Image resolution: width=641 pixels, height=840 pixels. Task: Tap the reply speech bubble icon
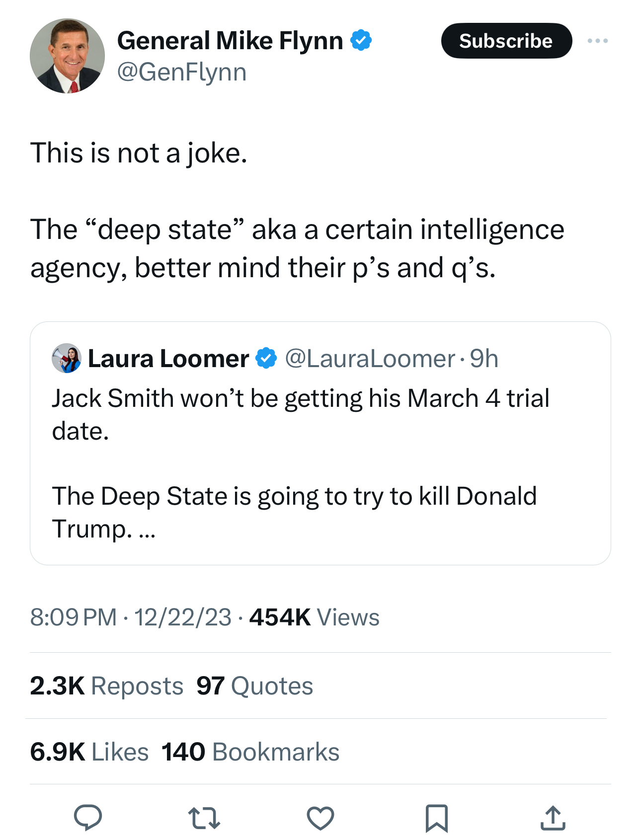pos(88,817)
